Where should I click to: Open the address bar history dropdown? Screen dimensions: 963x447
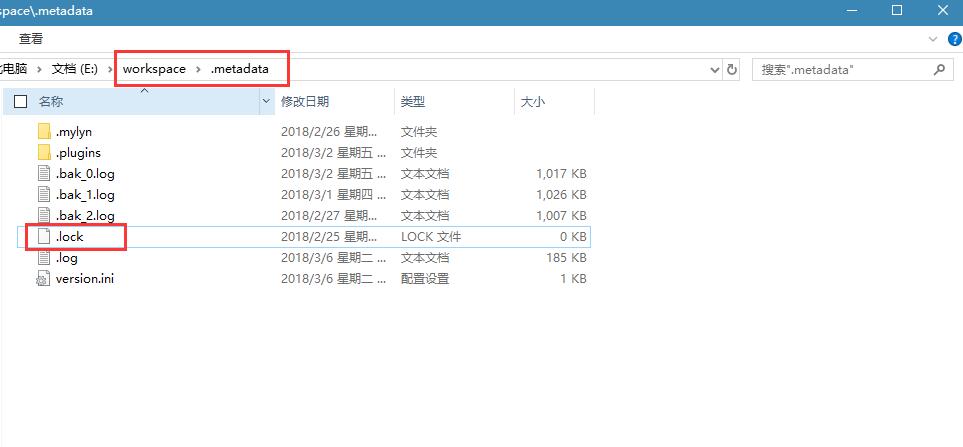pos(715,70)
